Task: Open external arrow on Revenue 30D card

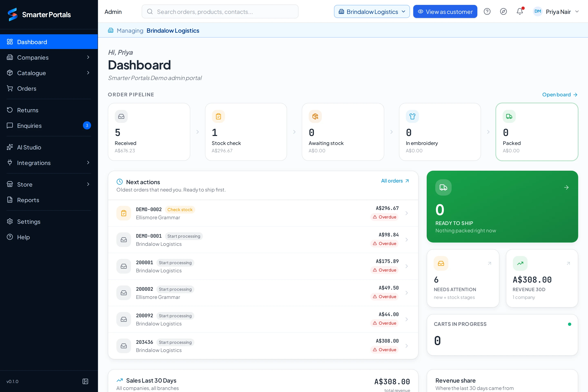Action: click(568, 263)
